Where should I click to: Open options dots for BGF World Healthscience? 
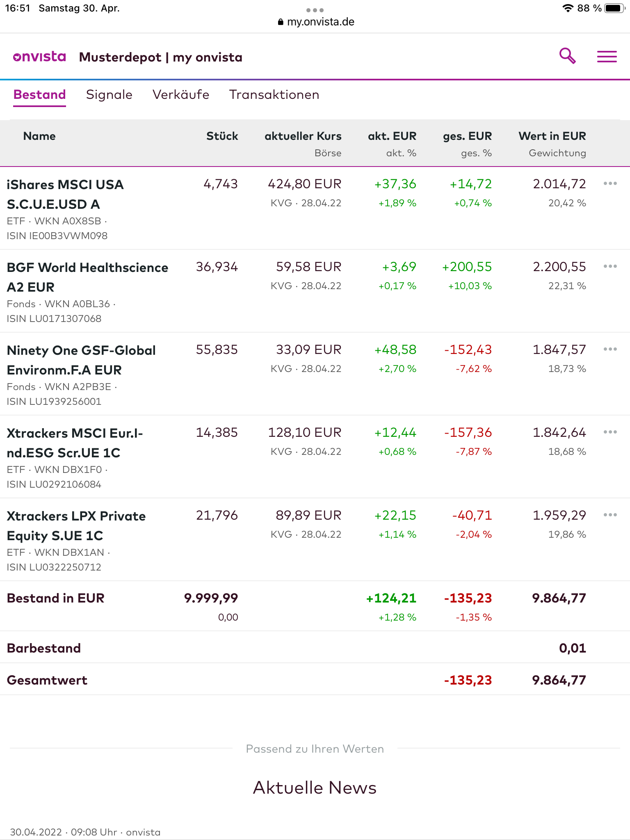[x=610, y=267]
